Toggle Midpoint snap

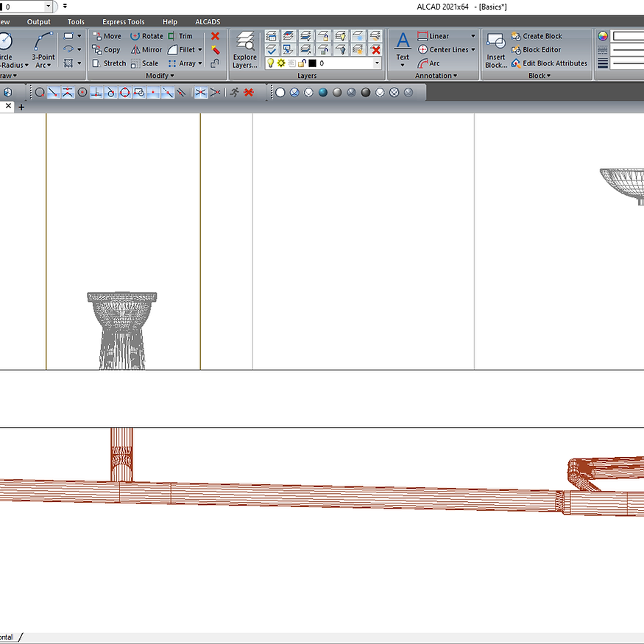tap(68, 93)
